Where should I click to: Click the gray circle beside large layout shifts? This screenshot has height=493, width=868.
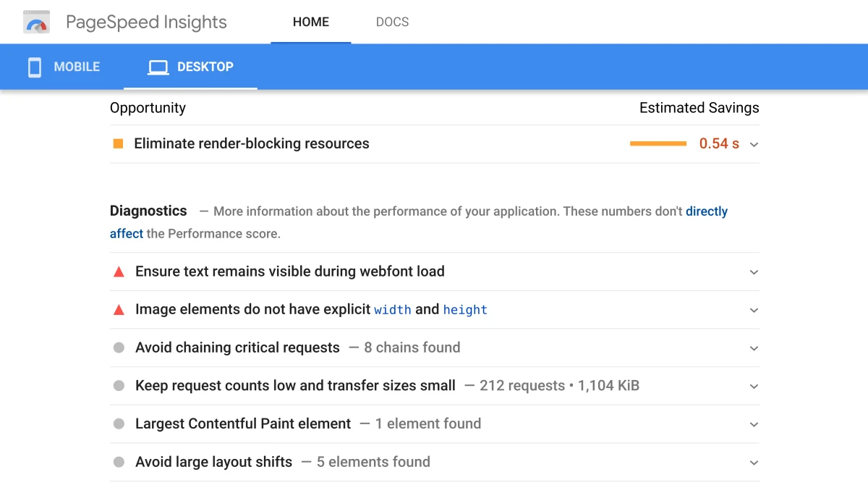click(118, 462)
